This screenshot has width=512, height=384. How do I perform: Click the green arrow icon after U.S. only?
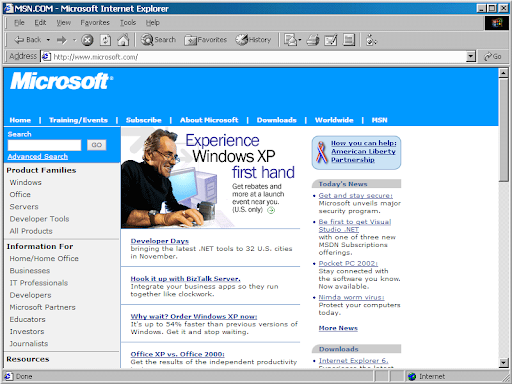[271, 210]
